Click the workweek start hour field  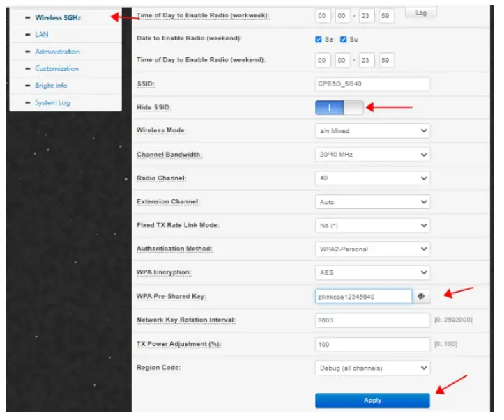323,16
